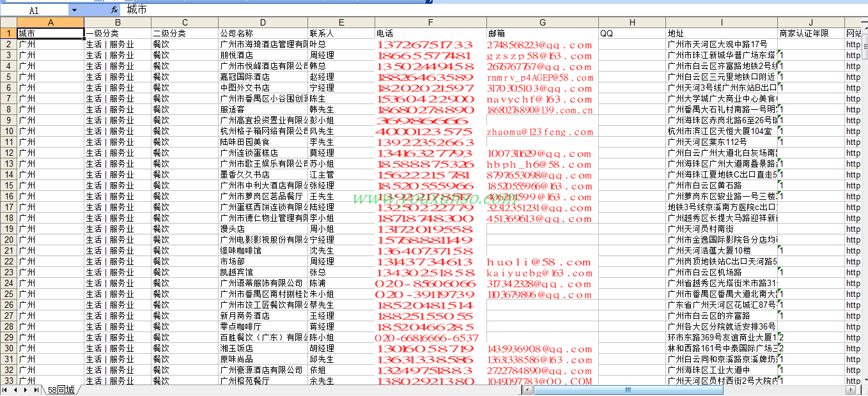The height and width of the screenshot is (396, 868).
Task: Switch to the 58同城 sheet tab
Action: [61, 390]
